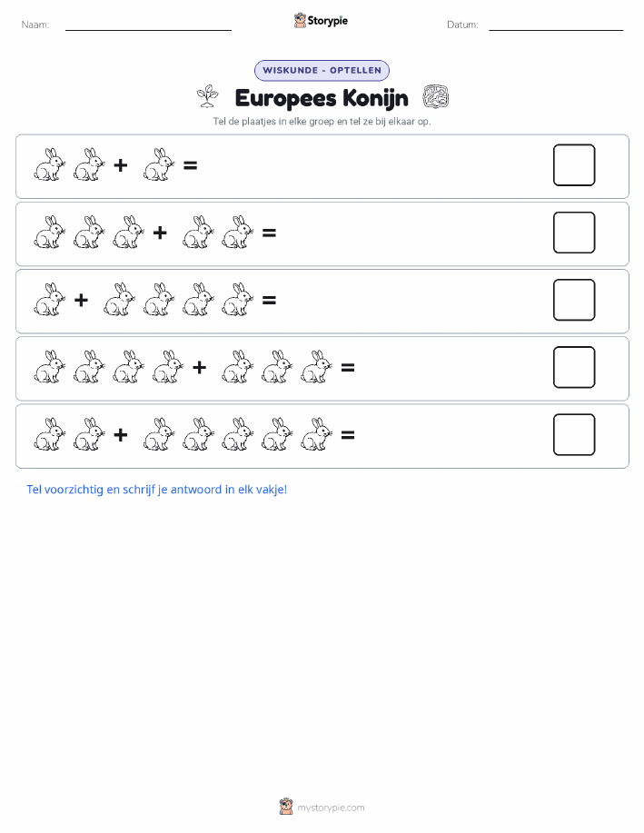Click the answer box in the fifth row
Viewport: 644px width, 833px height.
click(x=574, y=434)
